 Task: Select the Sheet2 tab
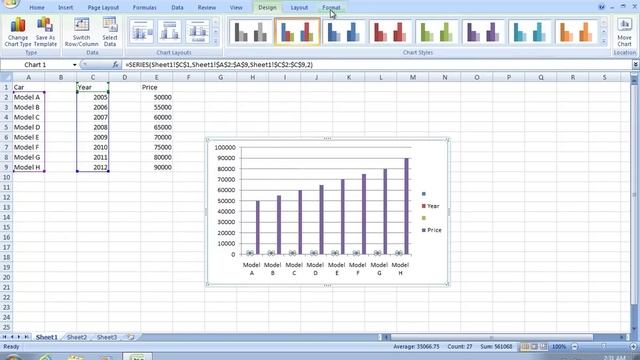point(77,337)
